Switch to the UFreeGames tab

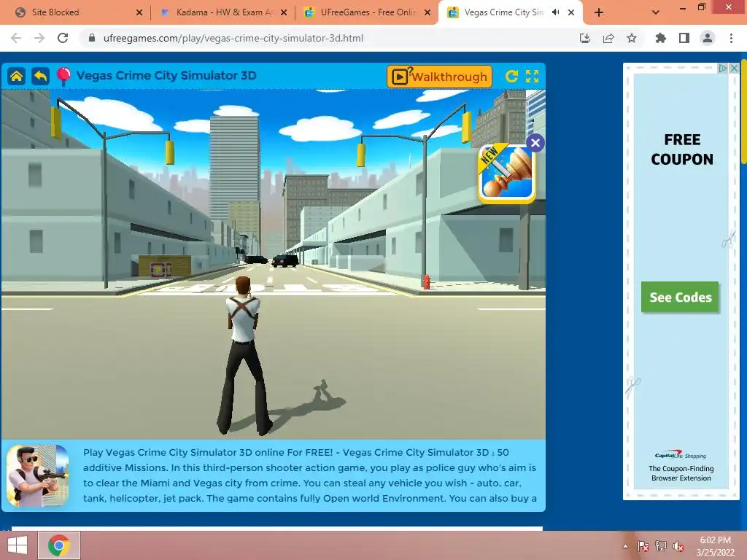[x=367, y=12]
